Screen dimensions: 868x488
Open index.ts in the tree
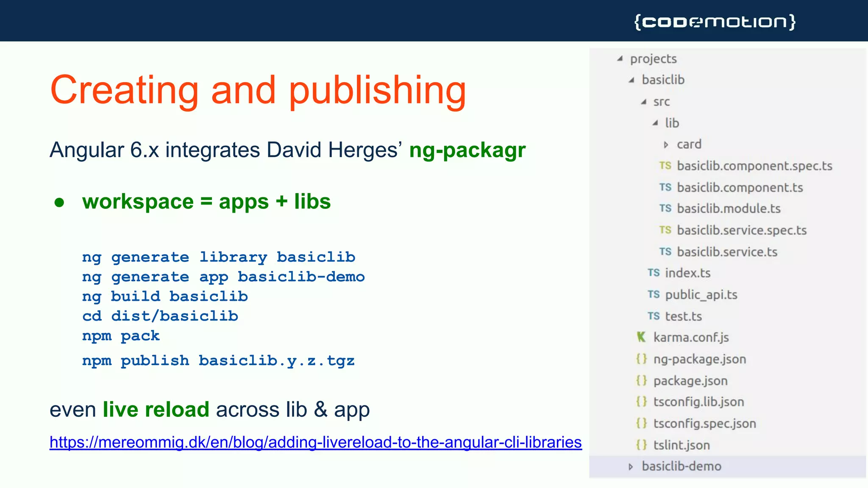pos(688,273)
